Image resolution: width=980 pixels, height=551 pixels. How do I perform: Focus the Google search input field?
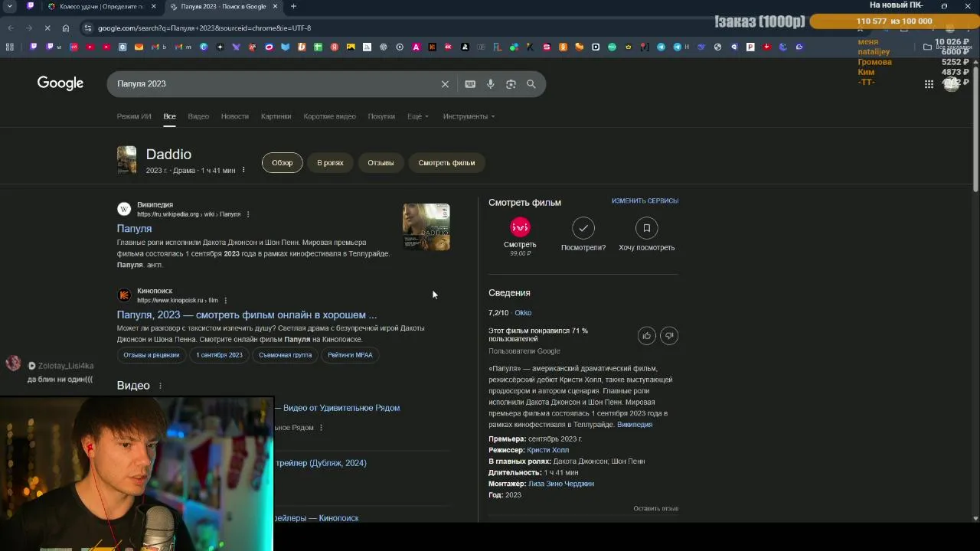[276, 84]
